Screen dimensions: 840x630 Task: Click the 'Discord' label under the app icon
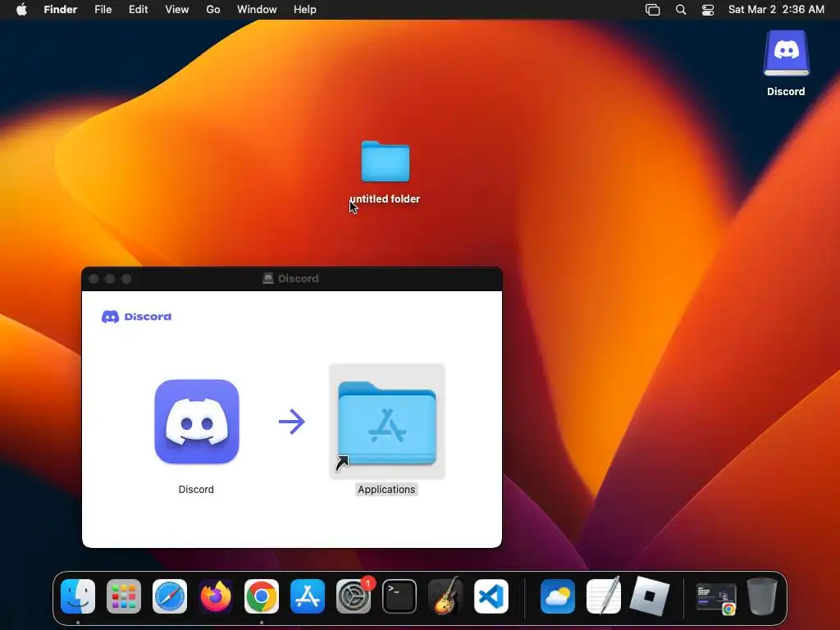pyautogui.click(x=196, y=489)
